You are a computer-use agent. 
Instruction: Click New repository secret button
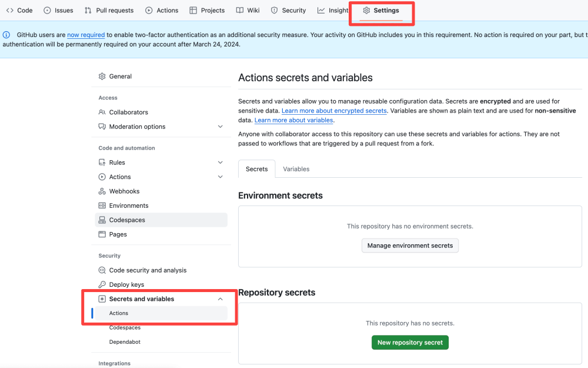click(410, 343)
